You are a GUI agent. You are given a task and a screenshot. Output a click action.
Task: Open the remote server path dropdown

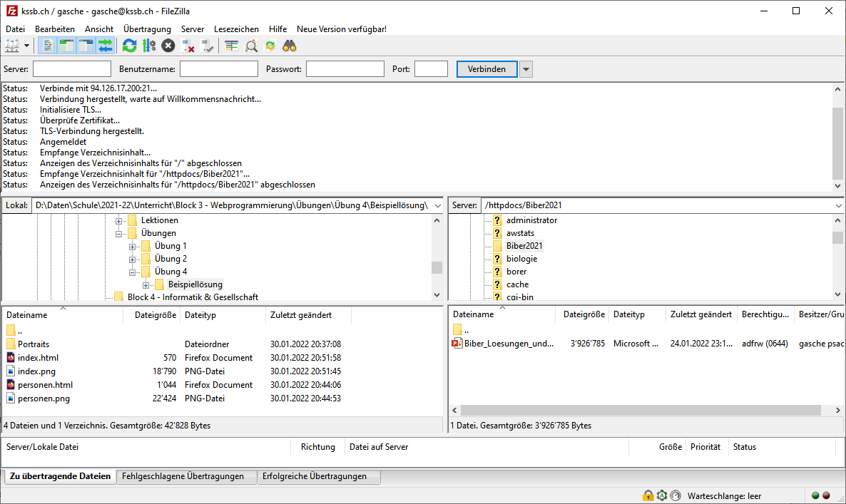click(838, 205)
